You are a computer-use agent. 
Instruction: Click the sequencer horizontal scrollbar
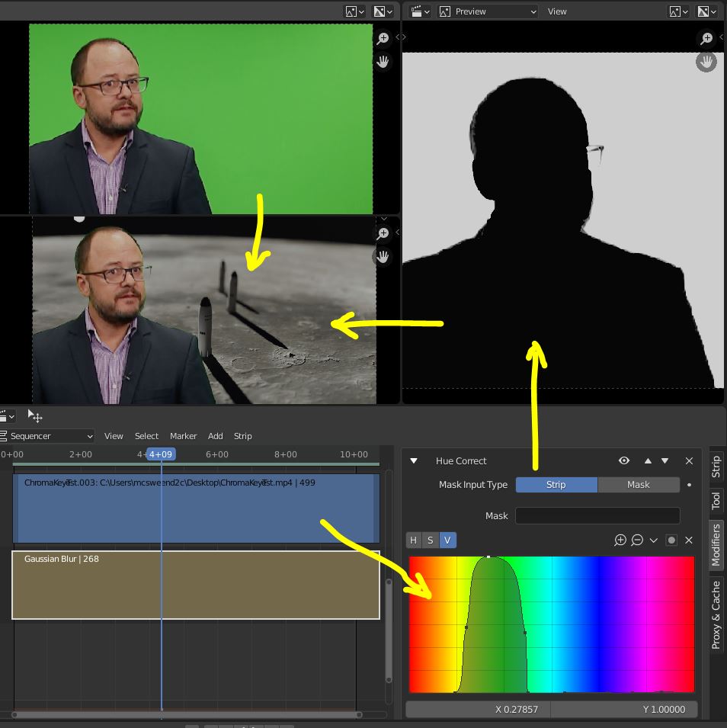(x=187, y=714)
